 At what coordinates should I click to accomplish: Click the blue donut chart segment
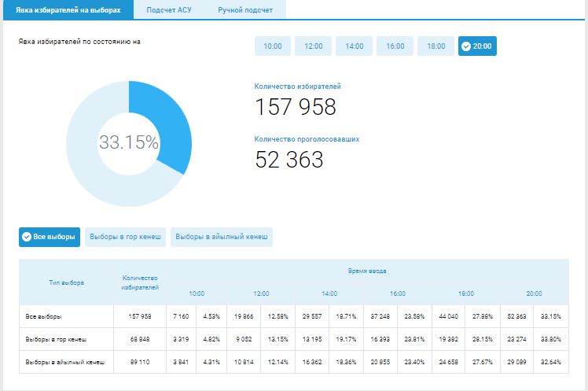tap(175, 126)
